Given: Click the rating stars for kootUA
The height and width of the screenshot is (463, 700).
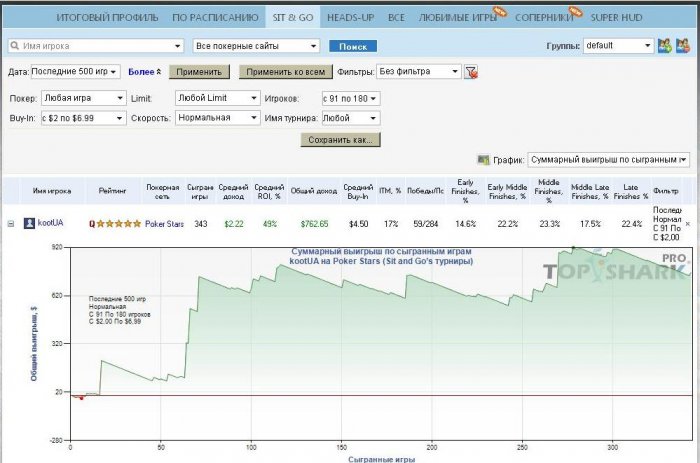Looking at the screenshot, I should 118,224.
